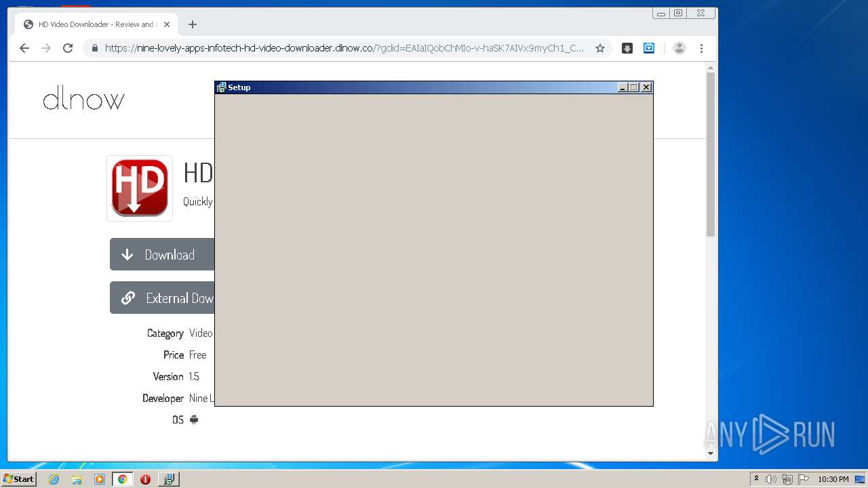The height and width of the screenshot is (488, 868).
Task: Click the Setup window title icon
Action: point(221,87)
